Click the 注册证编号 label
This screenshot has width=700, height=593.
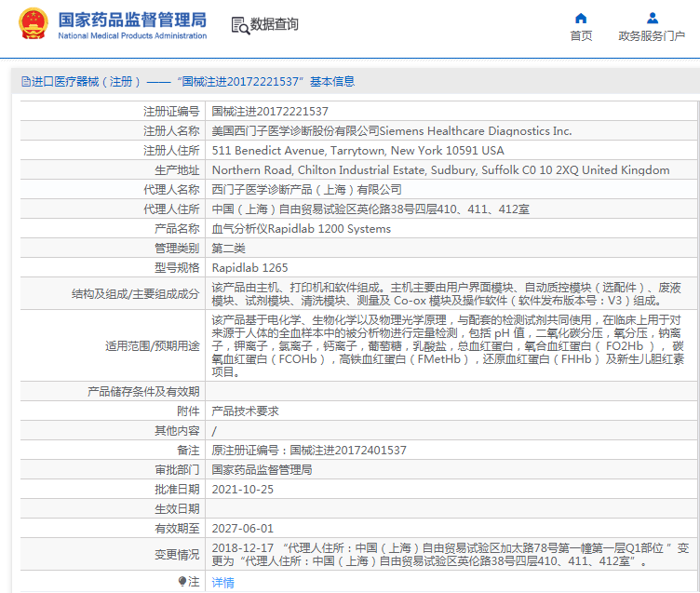[171, 111]
